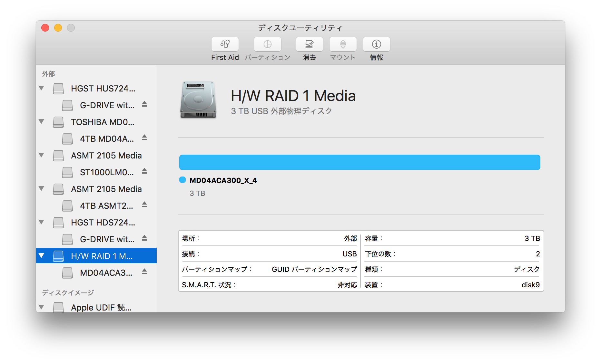
Task: Select the MD04ACA3 volume
Action: (x=96, y=273)
